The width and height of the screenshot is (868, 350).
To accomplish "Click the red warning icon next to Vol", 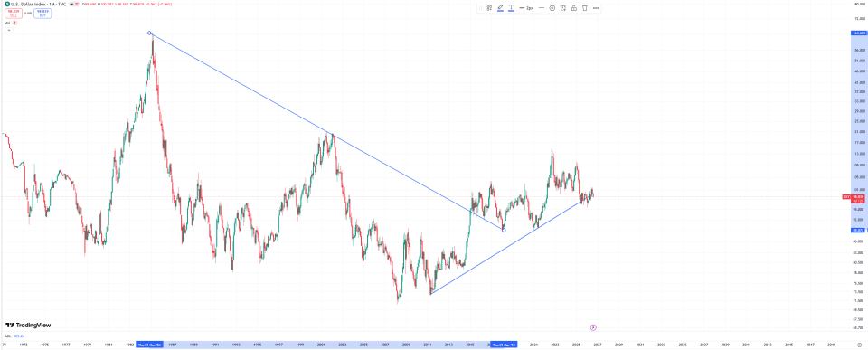I will pyautogui.click(x=14, y=24).
